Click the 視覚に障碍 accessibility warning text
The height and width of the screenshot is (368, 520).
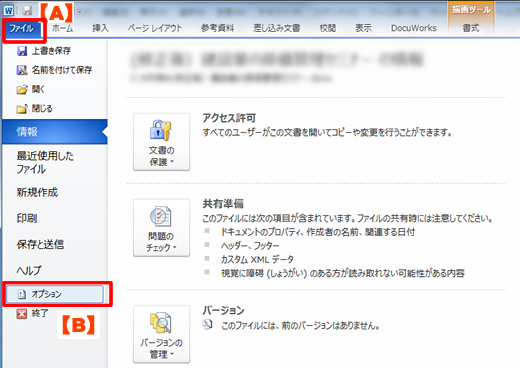(x=343, y=273)
